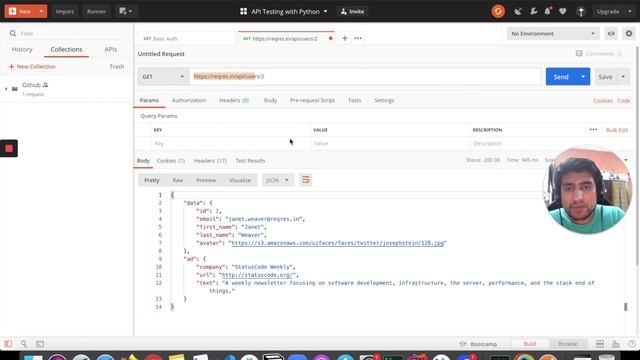The image size is (640, 360).
Task: Open manage environments gear icon
Action: 629,33
